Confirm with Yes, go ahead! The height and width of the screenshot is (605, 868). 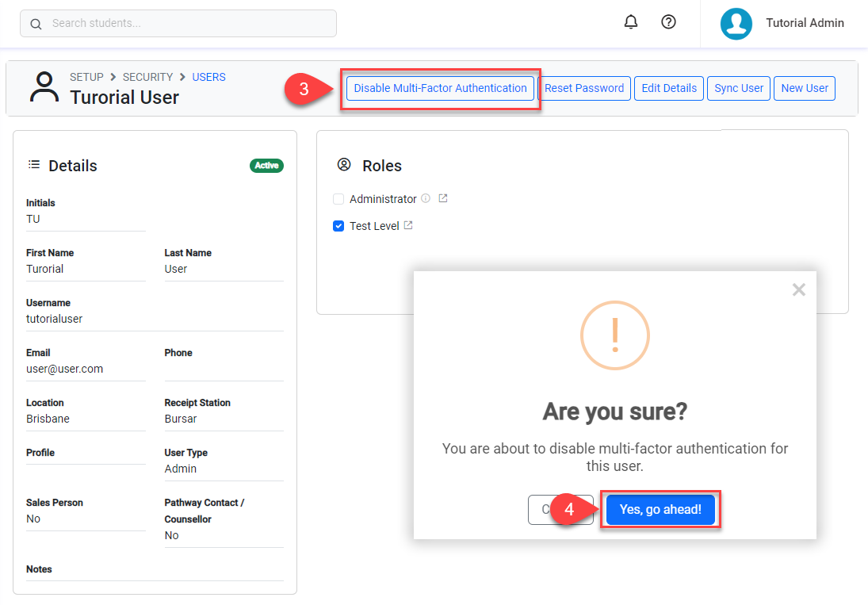[x=660, y=509]
